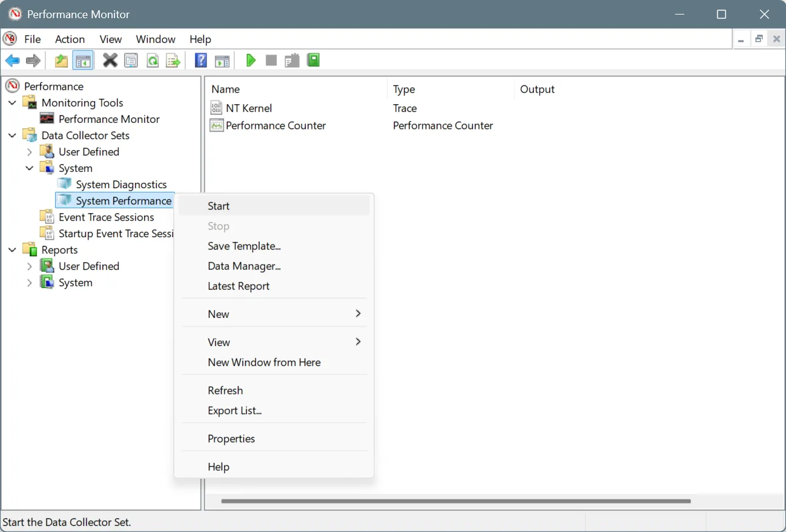Click the MMC system icon beside File menu
The width and height of the screenshot is (786, 532).
point(10,39)
